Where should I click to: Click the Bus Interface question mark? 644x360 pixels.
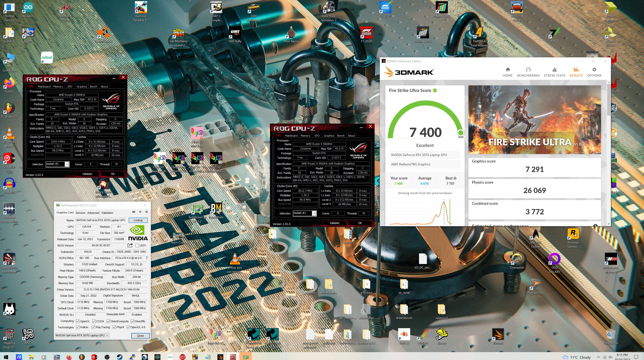tap(147, 258)
